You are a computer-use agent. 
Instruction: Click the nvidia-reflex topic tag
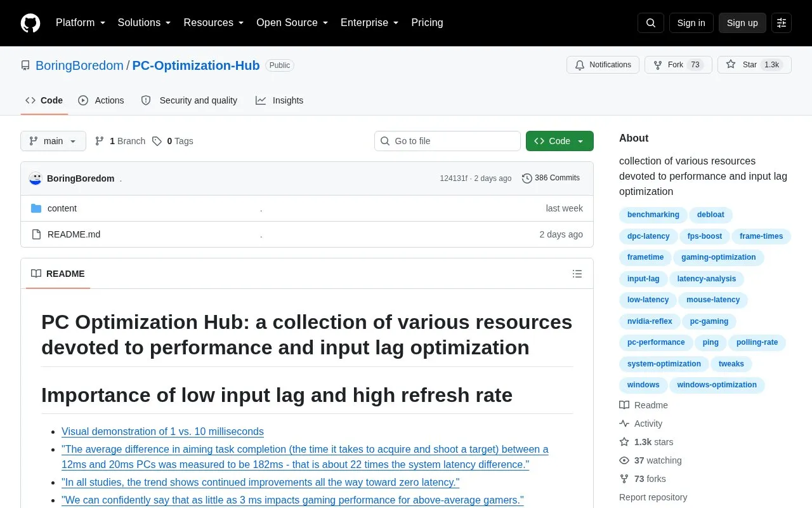tap(650, 321)
